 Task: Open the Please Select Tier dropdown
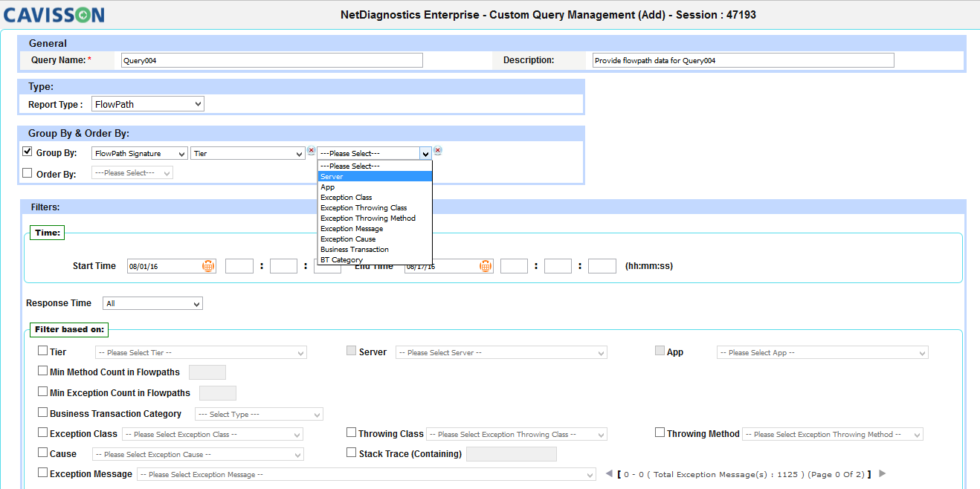[x=201, y=352]
